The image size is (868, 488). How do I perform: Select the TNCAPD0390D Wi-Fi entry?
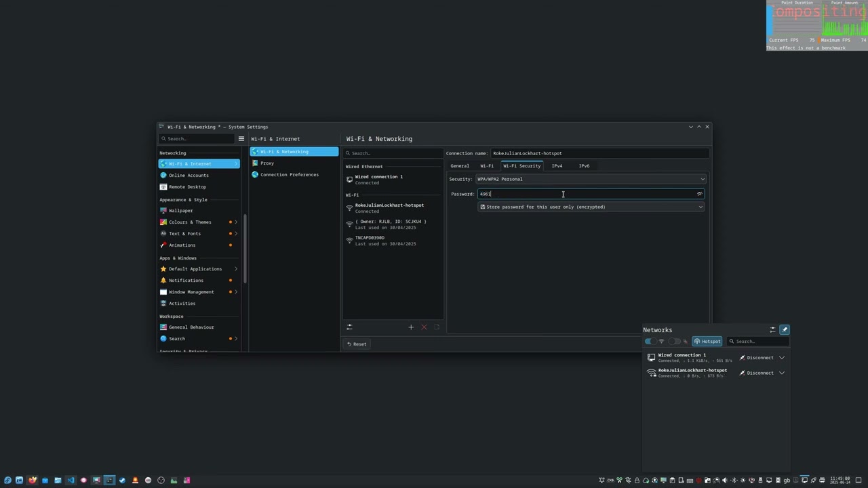(x=393, y=241)
